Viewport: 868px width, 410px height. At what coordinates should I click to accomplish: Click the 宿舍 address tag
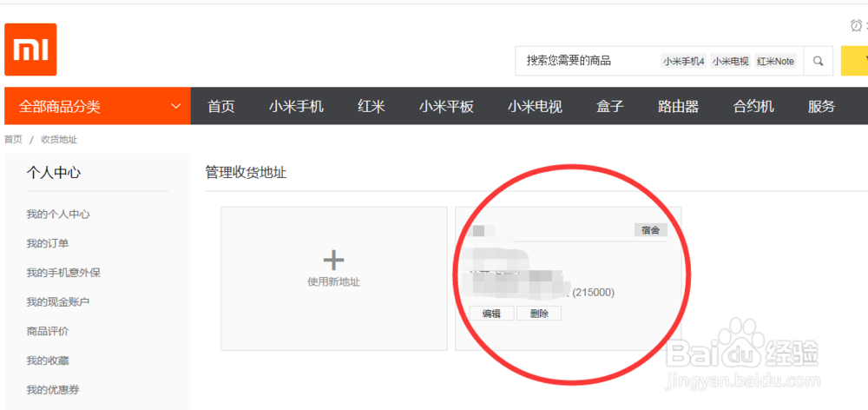651,230
